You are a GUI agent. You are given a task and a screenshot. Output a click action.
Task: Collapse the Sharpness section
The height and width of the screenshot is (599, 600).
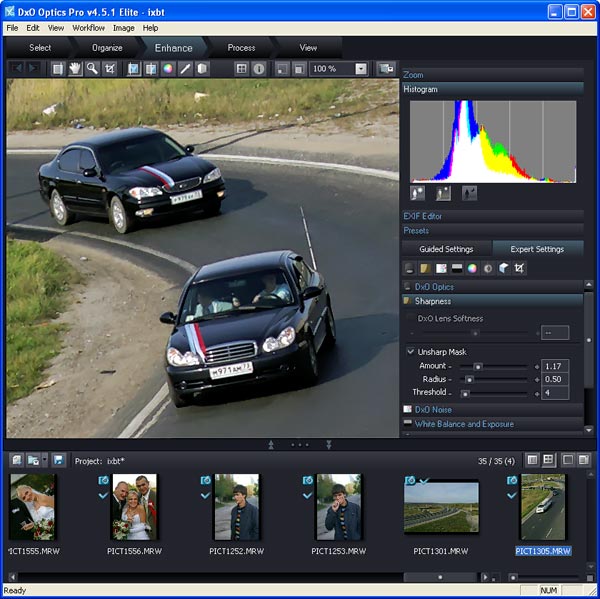tap(492, 301)
